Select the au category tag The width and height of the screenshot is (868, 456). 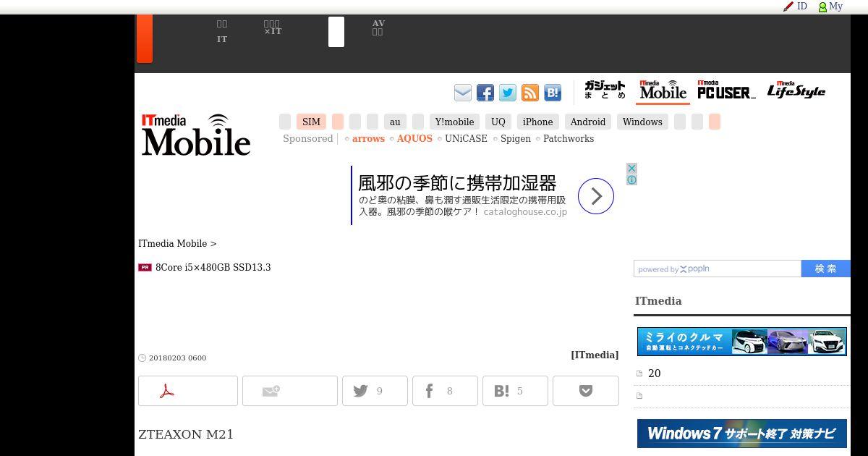[x=395, y=122]
